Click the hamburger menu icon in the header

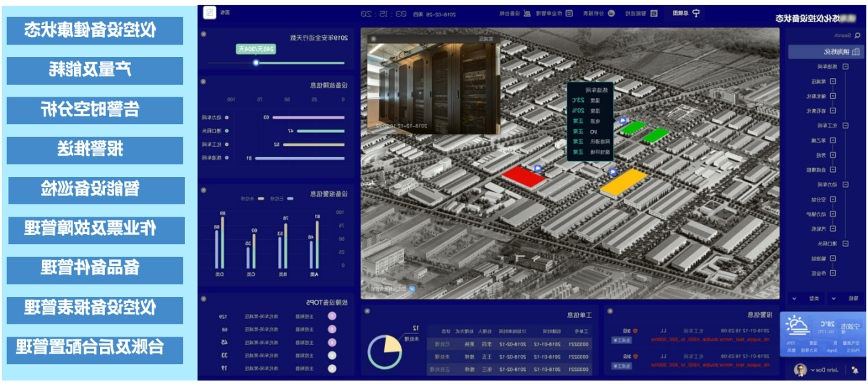(x=210, y=13)
